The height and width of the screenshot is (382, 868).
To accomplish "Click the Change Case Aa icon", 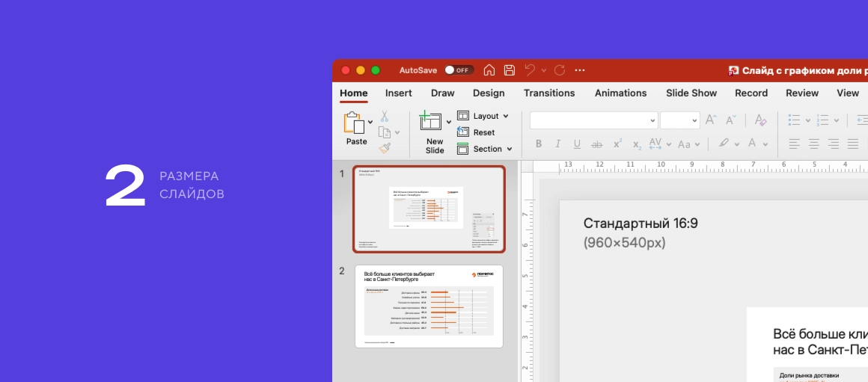I will point(684,144).
